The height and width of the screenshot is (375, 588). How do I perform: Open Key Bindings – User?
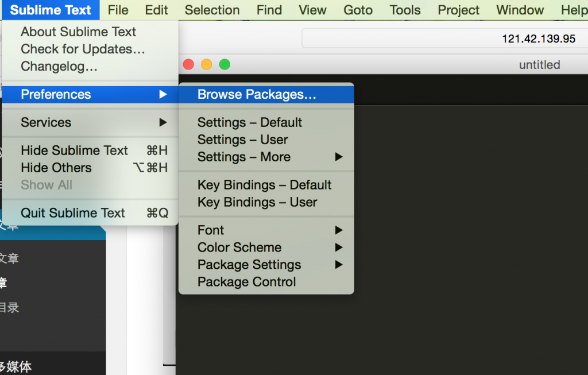(x=266, y=202)
